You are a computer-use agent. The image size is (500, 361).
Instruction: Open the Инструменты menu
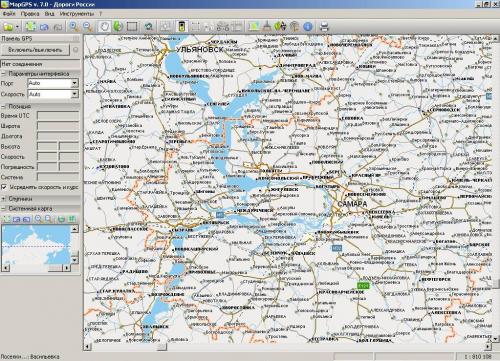click(77, 14)
